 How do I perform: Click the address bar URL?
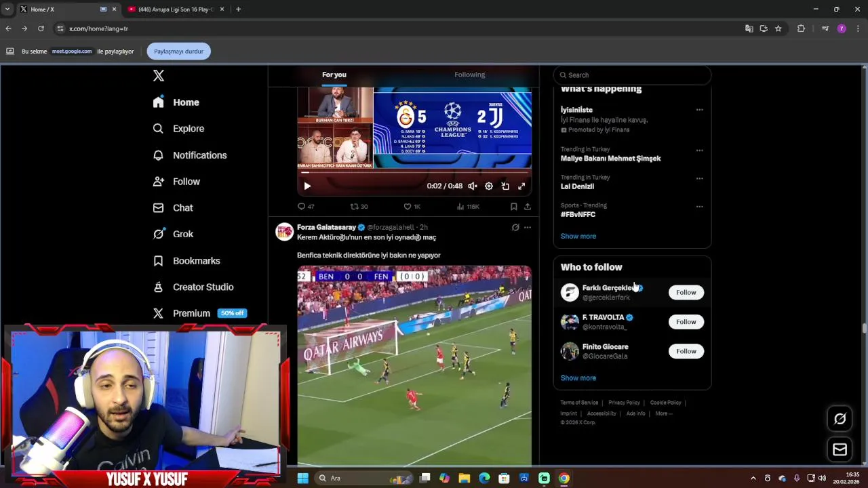pyautogui.click(x=98, y=28)
